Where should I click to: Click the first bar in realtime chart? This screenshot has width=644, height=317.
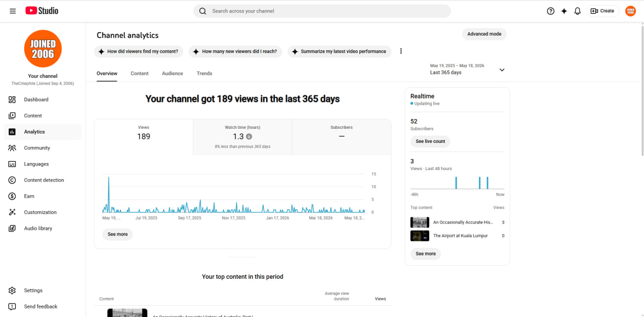(x=456, y=183)
